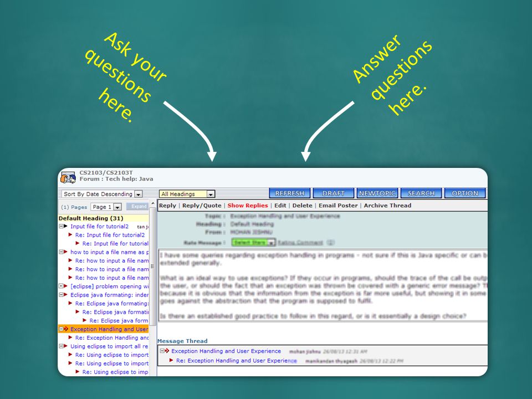Screen dimensions: 532x399
Task: Click the forum people icon beside CS2103/CS2103T
Action: tap(68, 177)
